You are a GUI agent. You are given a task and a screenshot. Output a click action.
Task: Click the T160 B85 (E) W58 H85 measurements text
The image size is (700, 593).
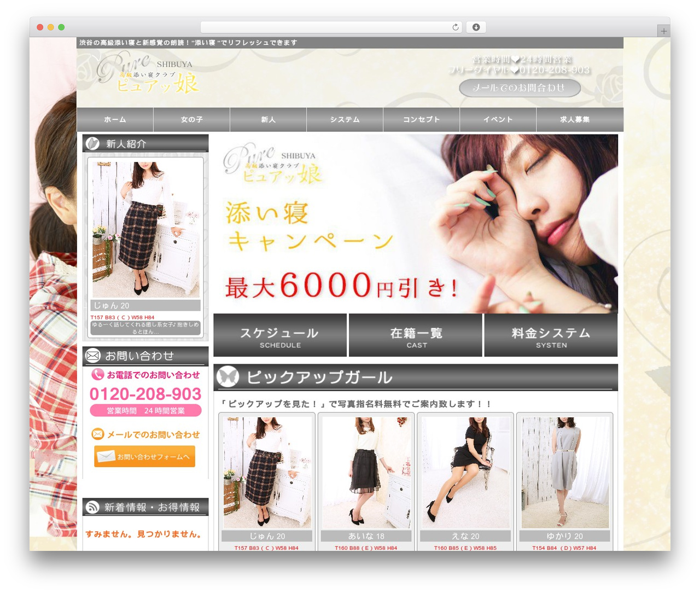465,548
